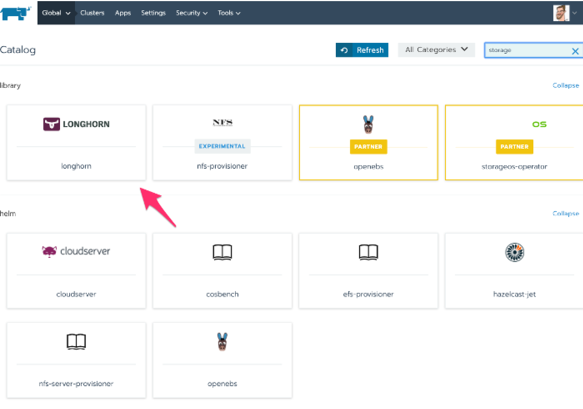583x409 pixels.
Task: Click the Partner badge on storageos-operator
Action: 514,146
